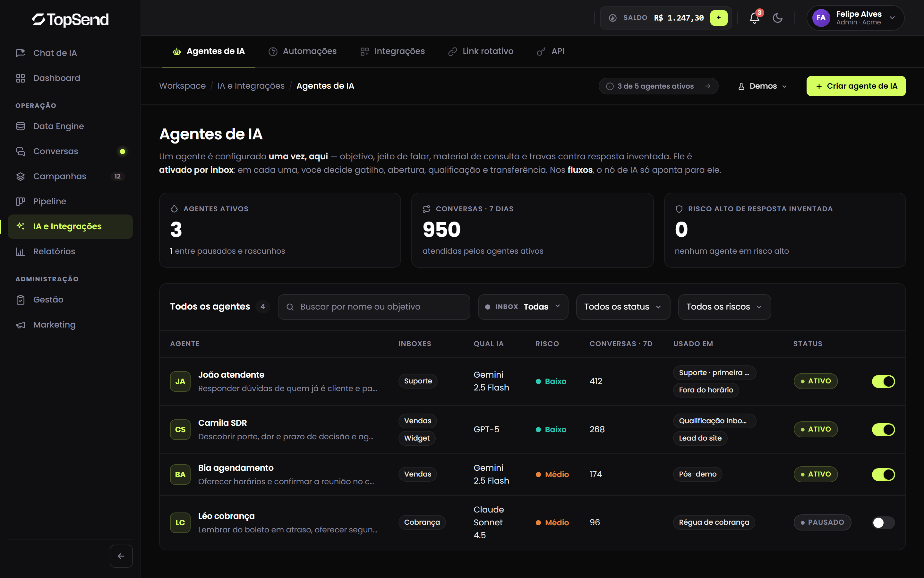Disable the João atendente agent toggle

(883, 381)
